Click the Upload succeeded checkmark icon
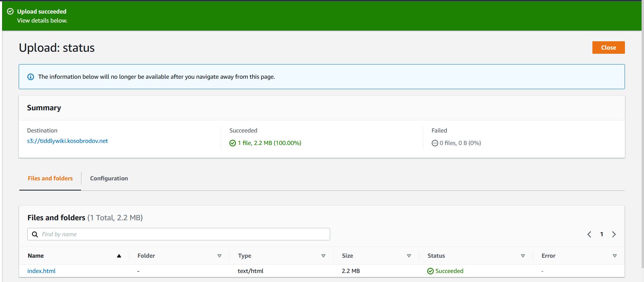The width and height of the screenshot is (644, 282). click(x=10, y=11)
